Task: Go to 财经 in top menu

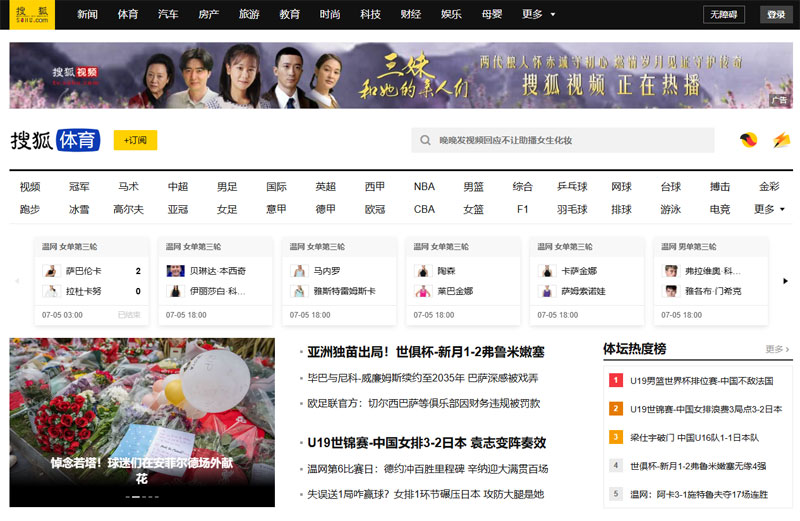Action: click(x=411, y=14)
